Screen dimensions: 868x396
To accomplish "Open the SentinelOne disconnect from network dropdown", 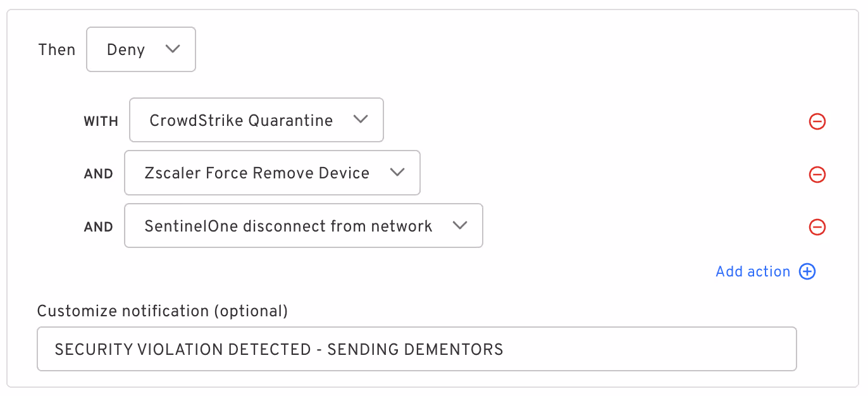I will pos(304,225).
